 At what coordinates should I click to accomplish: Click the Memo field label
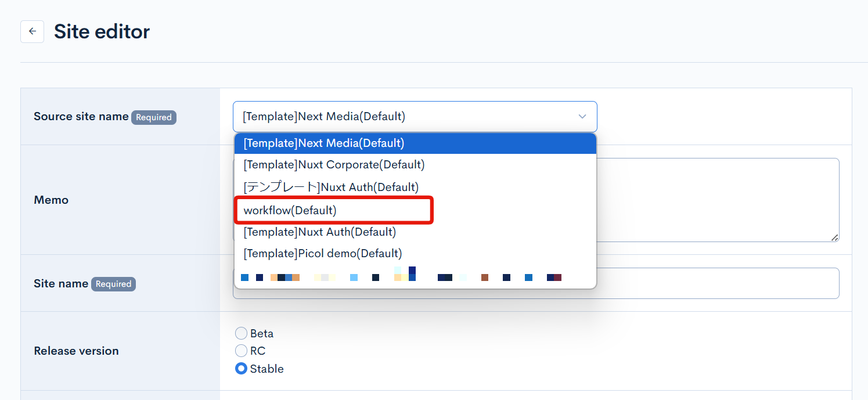click(x=51, y=200)
